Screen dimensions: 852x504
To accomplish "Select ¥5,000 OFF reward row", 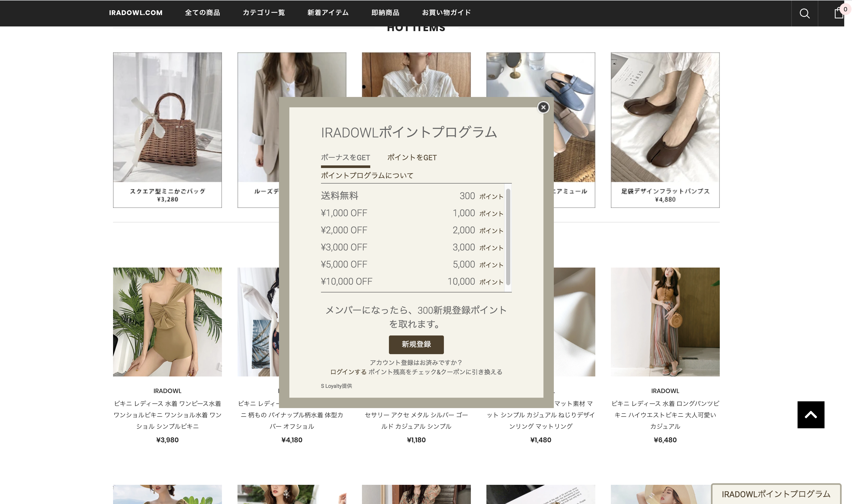I will point(412,264).
